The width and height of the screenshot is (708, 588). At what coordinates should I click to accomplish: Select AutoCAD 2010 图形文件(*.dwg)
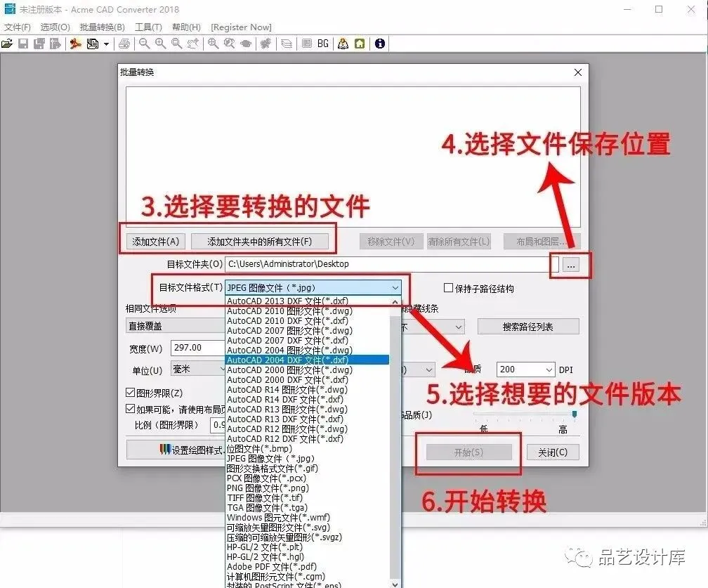(307, 311)
